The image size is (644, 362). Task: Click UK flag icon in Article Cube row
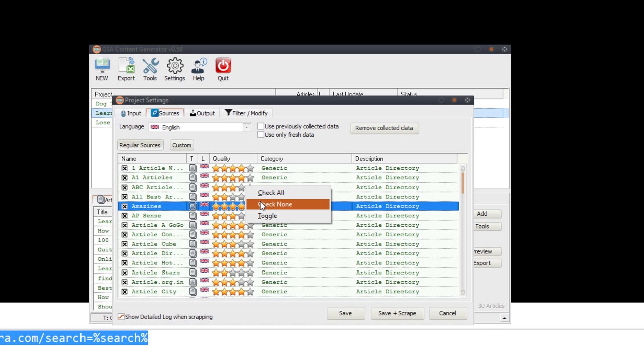click(204, 244)
